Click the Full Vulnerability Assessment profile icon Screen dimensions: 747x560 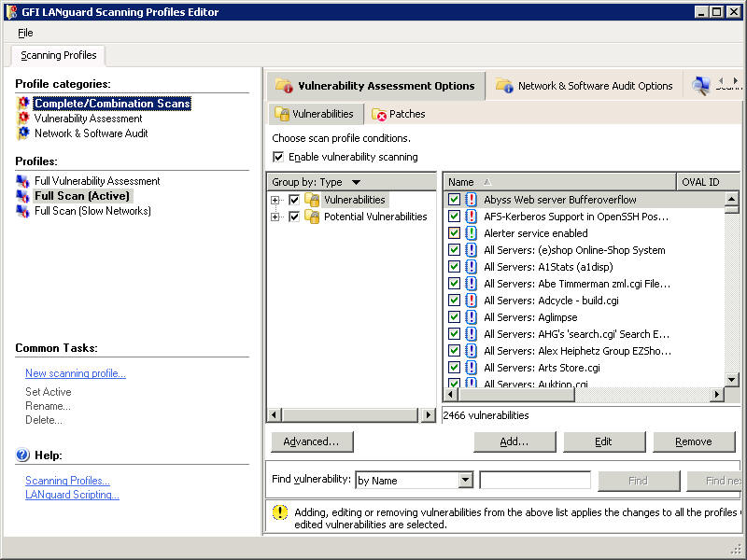pyautogui.click(x=22, y=181)
